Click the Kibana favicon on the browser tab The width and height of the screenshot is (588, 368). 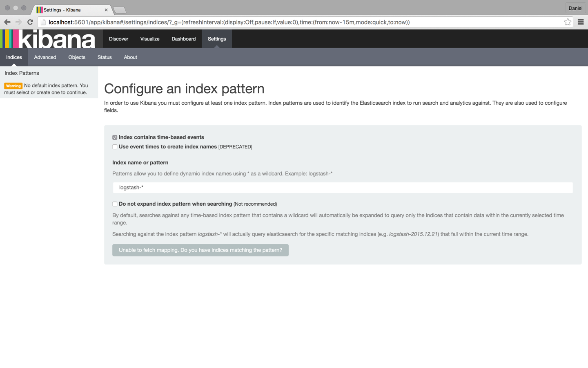click(39, 9)
